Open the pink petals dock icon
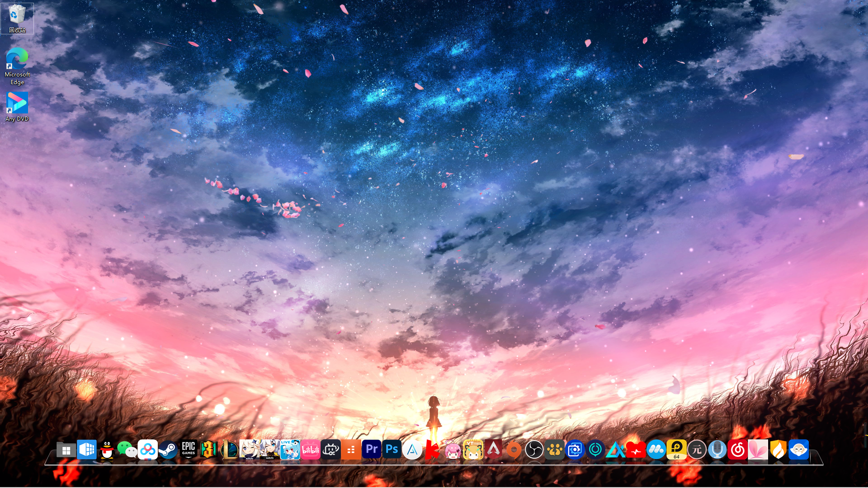Screen dimensions: 868x488 pos(758,450)
